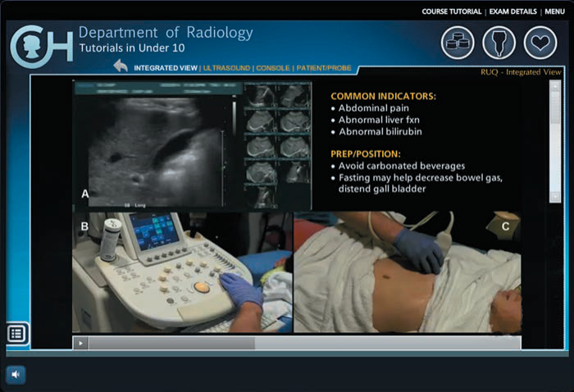
Task: Click the ultrasound image panel A
Action: click(156, 144)
